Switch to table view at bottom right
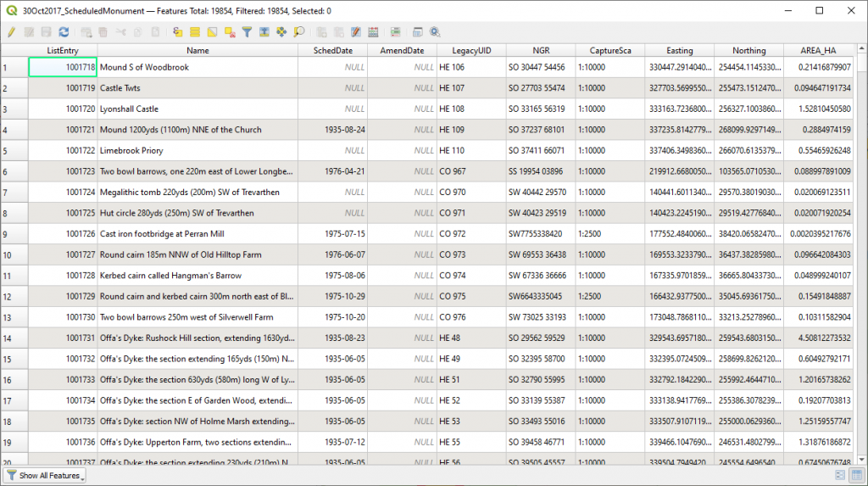Image resolution: width=868 pixels, height=486 pixels. pyautogui.click(x=855, y=475)
